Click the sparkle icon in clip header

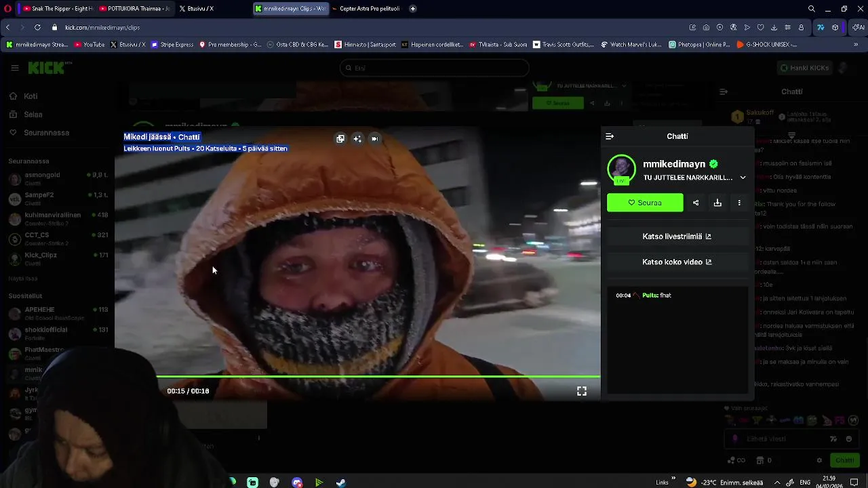(357, 138)
